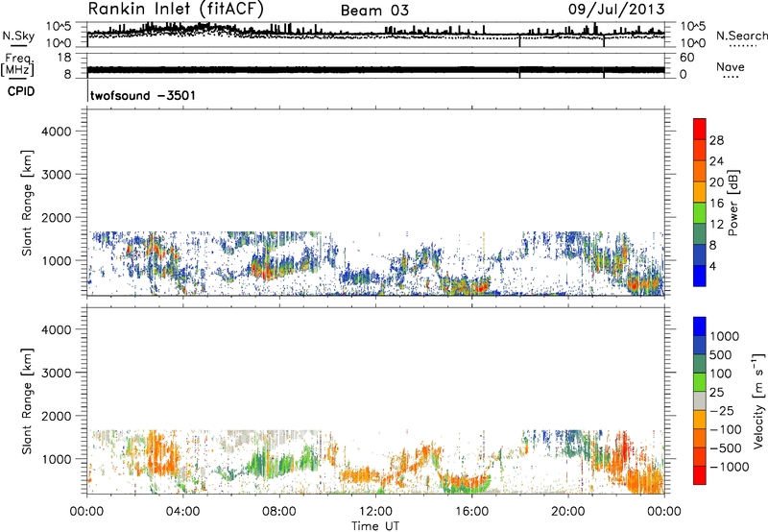Image resolution: width=768 pixels, height=532 pixels.
Task: Click the '-1000' Velocity colorbar value
Action: (x=730, y=467)
